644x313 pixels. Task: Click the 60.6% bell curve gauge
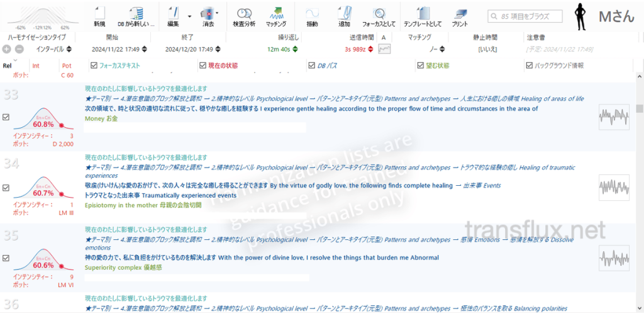[43, 260]
